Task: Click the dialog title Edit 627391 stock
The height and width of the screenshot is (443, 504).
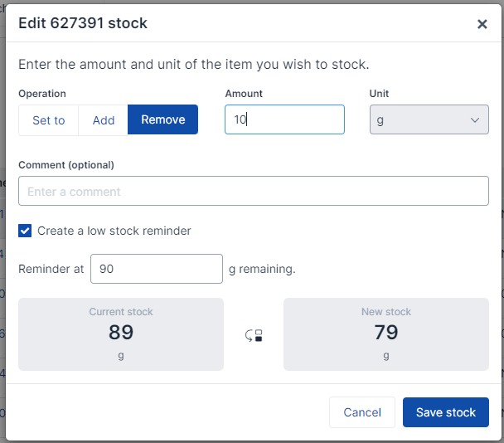Action: [x=83, y=23]
